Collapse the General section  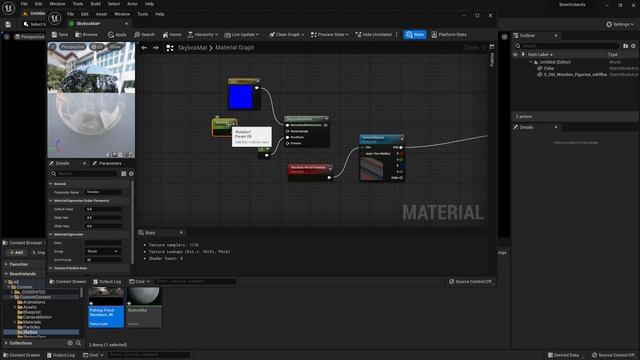[51, 184]
